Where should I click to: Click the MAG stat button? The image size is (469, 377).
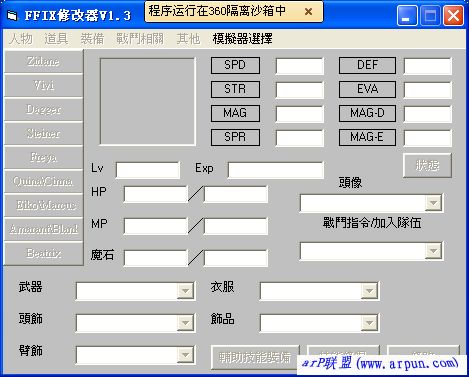click(x=235, y=113)
